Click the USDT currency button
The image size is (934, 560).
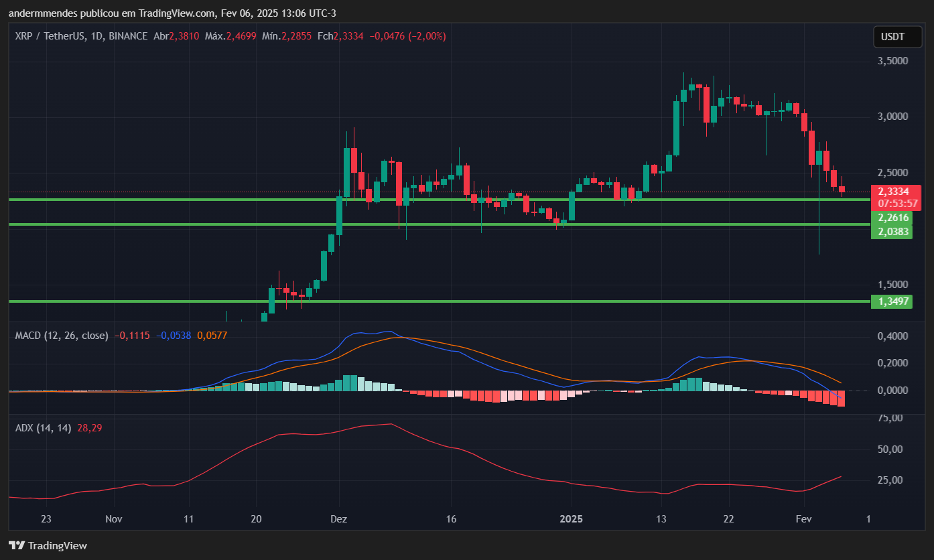coord(897,37)
